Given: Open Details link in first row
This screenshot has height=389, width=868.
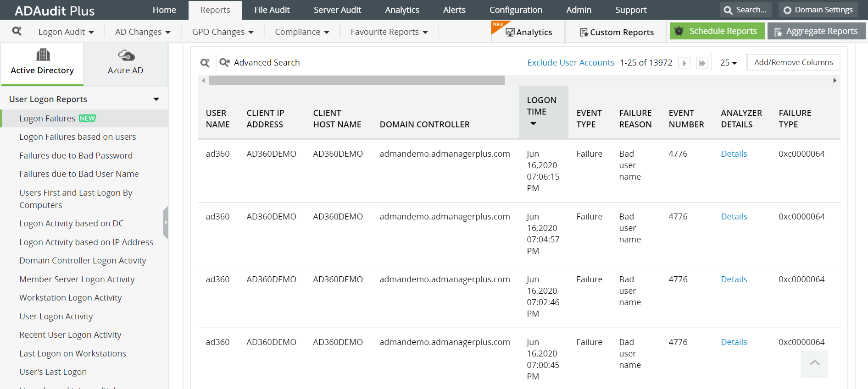Looking at the screenshot, I should 734,154.
